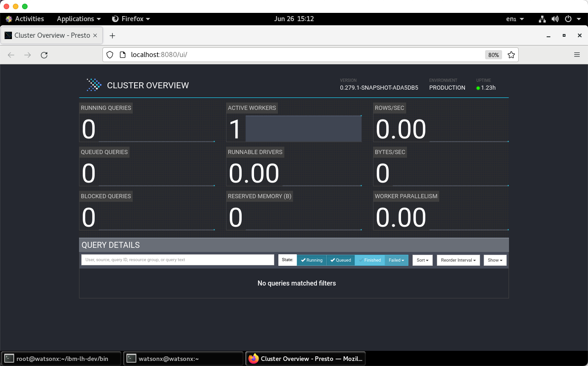588x366 pixels.
Task: Click the PRODUCTION environment value
Action: (x=447, y=88)
